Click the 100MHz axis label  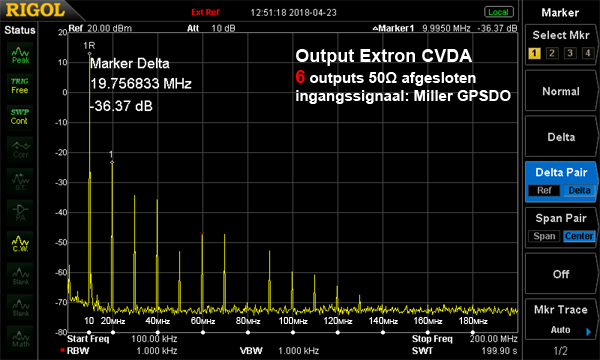point(293,321)
